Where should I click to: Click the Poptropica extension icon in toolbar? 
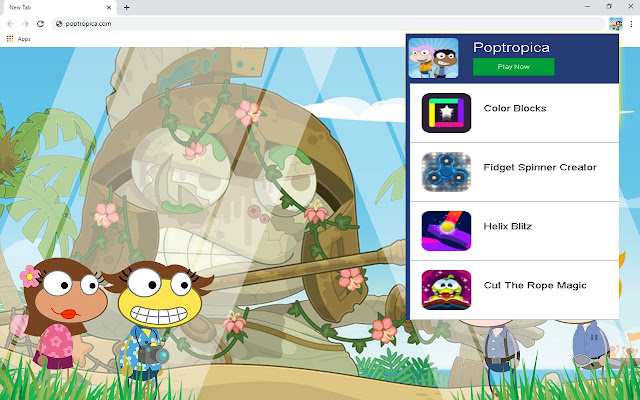tap(616, 24)
